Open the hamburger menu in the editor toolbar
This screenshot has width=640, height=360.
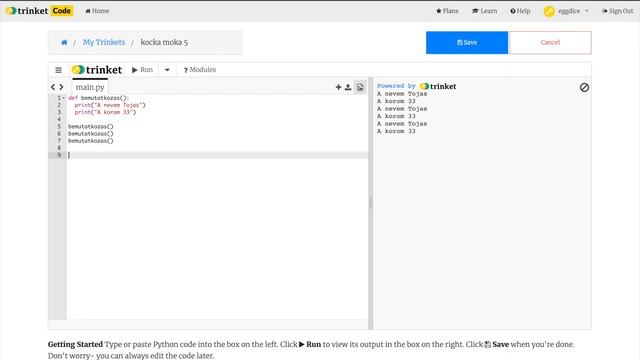[58, 70]
